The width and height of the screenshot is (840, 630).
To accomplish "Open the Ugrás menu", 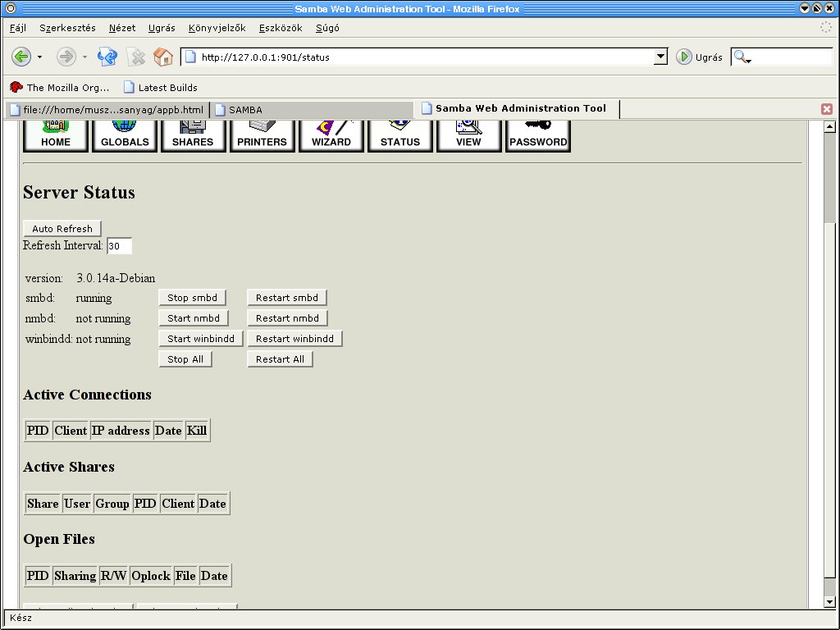I will [162, 28].
